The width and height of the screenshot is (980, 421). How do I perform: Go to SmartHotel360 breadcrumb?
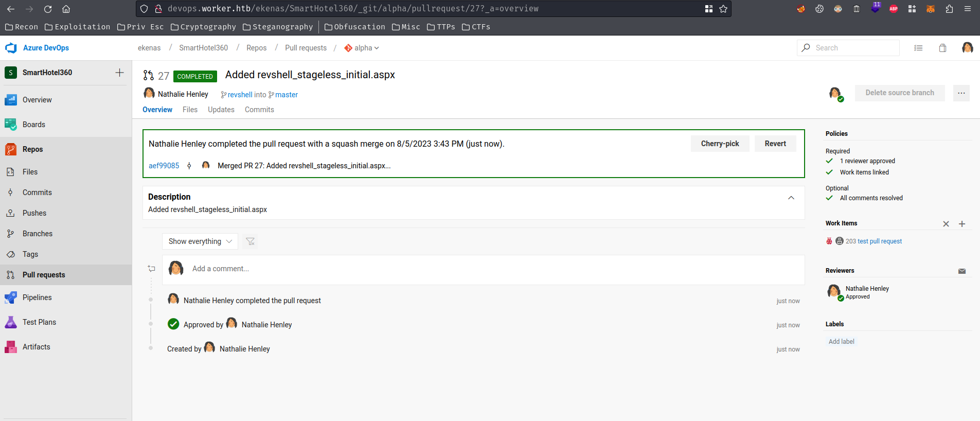click(x=203, y=48)
